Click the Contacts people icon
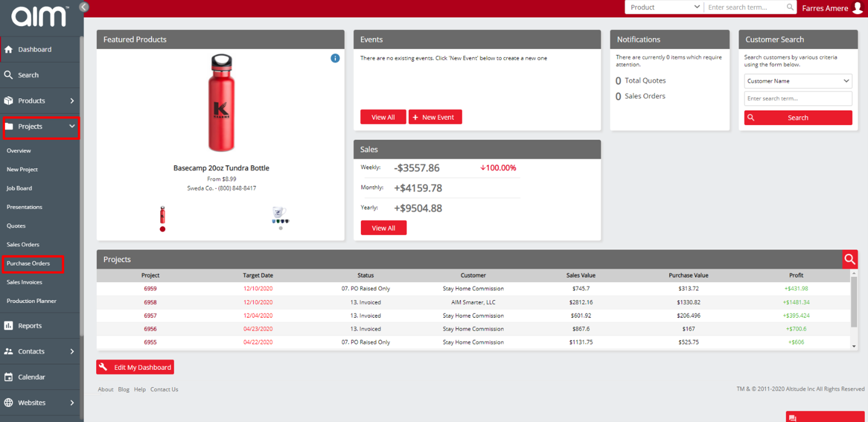 (x=9, y=351)
